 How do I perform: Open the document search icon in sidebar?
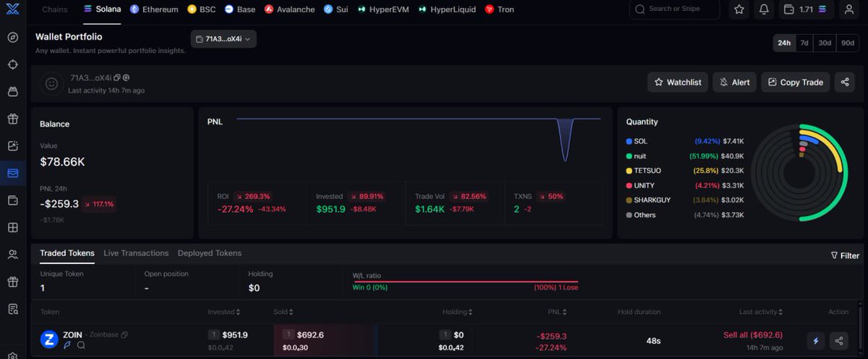(12, 309)
